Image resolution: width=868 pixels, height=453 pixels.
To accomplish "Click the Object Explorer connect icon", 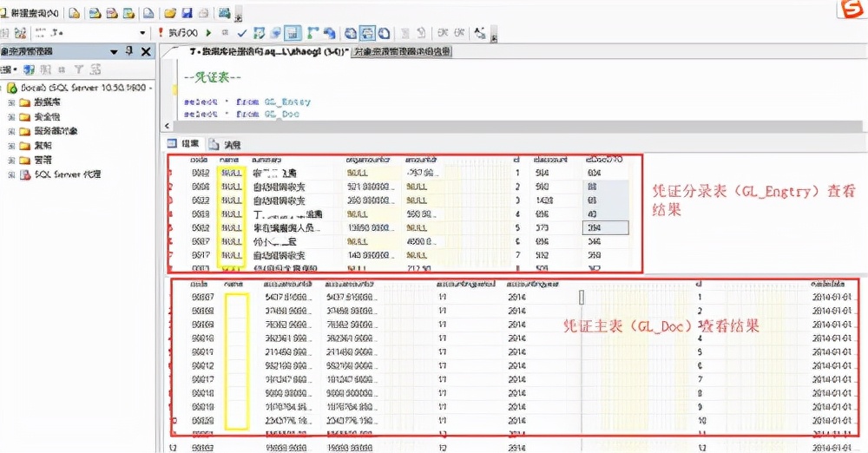I will coord(29,69).
